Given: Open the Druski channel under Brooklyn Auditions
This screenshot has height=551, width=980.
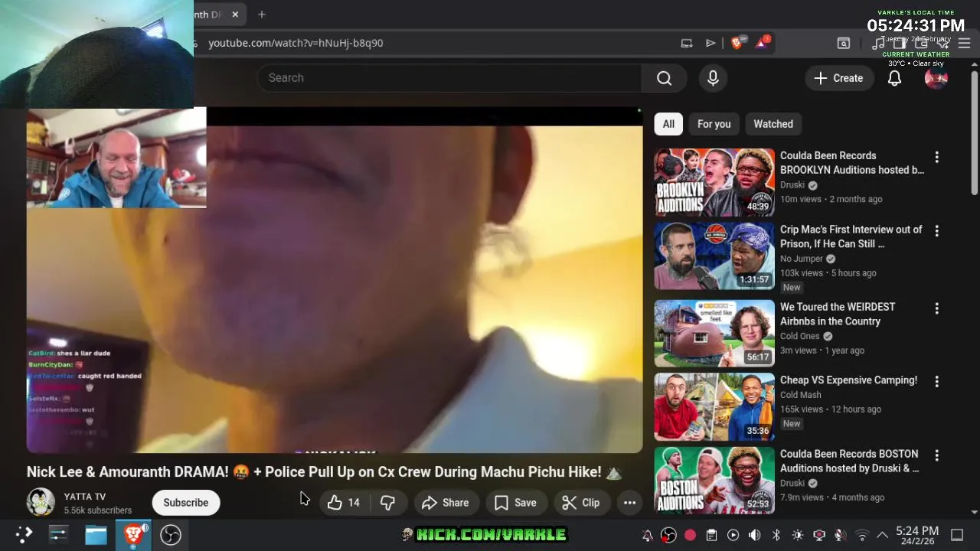Looking at the screenshot, I should click(792, 185).
